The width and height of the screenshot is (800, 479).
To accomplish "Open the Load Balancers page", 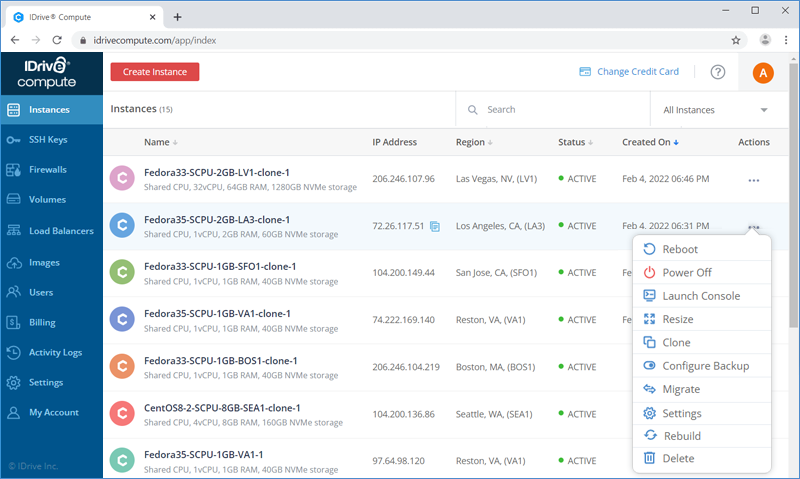I will (x=51, y=231).
